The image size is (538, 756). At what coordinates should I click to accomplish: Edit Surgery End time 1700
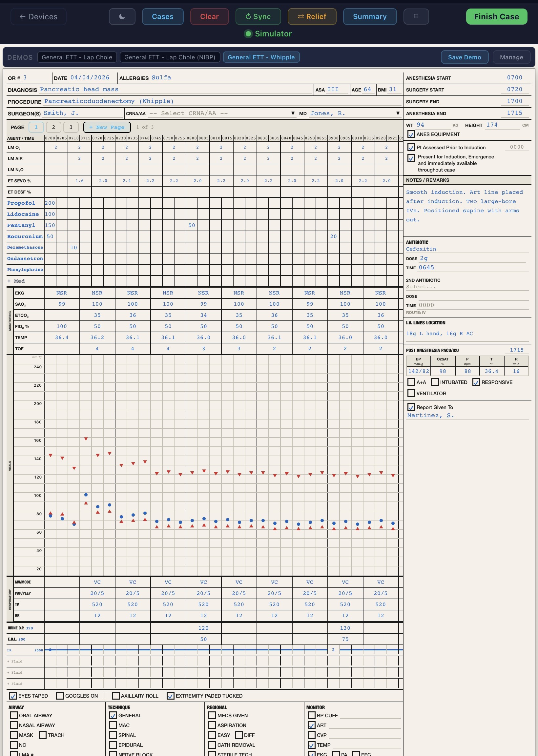[514, 101]
